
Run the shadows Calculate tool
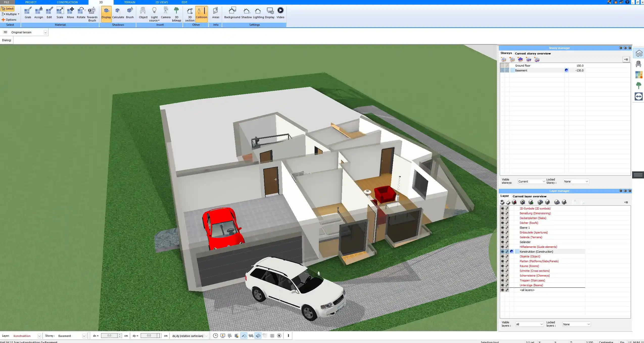click(118, 13)
